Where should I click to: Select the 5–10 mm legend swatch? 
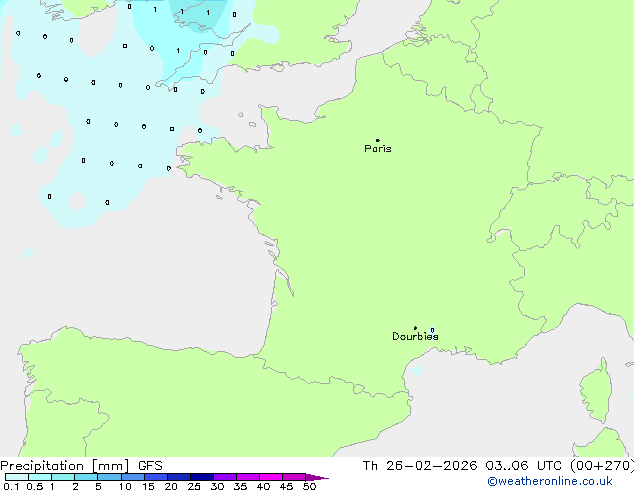(x=109, y=477)
